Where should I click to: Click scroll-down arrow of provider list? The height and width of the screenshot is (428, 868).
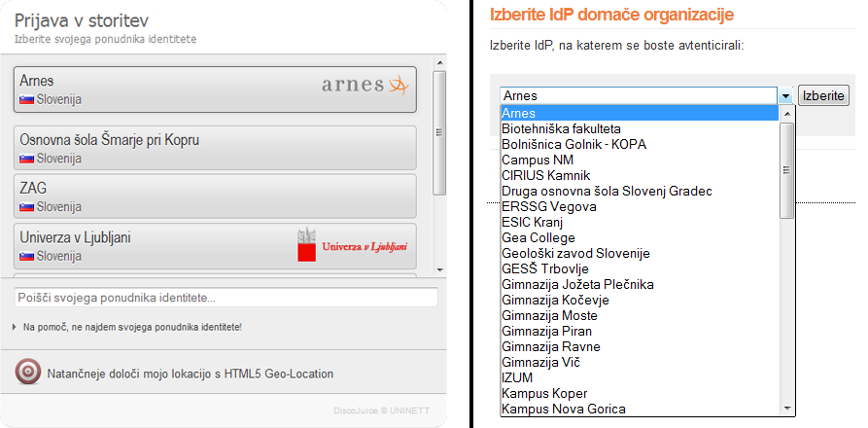pyautogui.click(x=440, y=269)
